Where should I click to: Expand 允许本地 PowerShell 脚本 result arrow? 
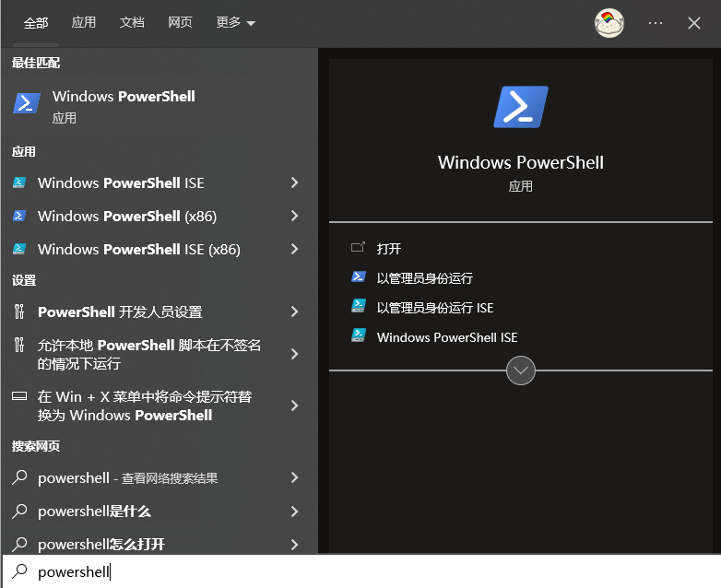click(x=295, y=354)
